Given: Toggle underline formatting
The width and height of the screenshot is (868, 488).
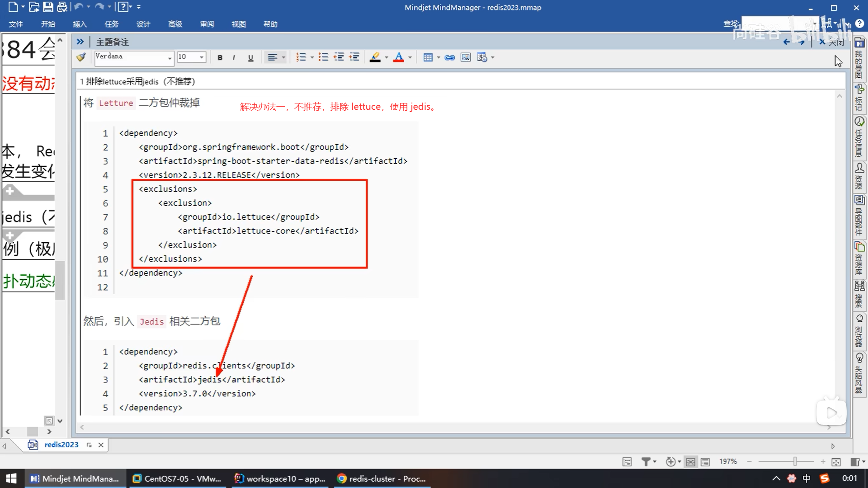Looking at the screenshot, I should [250, 57].
